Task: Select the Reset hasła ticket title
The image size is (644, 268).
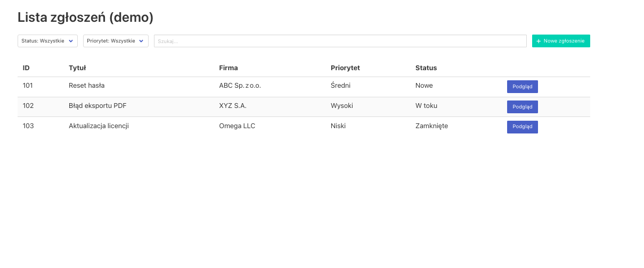Action: tap(86, 86)
